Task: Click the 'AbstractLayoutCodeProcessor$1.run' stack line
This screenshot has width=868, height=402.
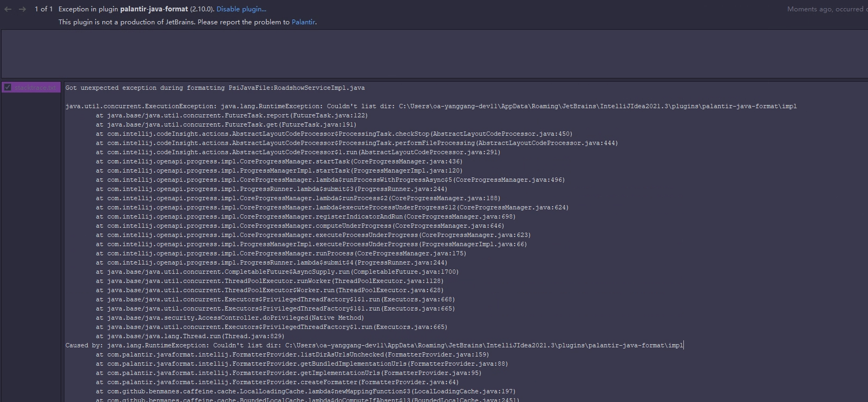Action: [298, 152]
